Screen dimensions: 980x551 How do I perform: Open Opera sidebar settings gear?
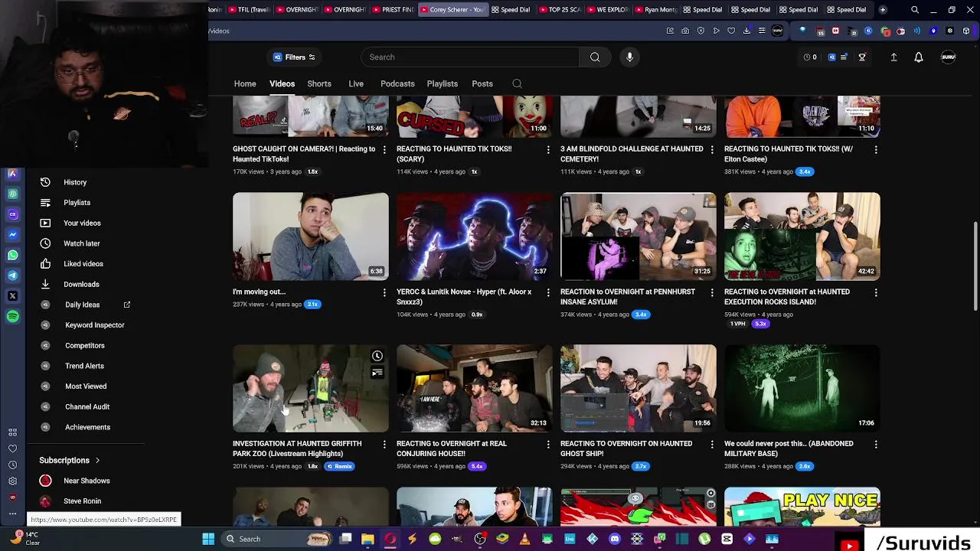[12, 481]
